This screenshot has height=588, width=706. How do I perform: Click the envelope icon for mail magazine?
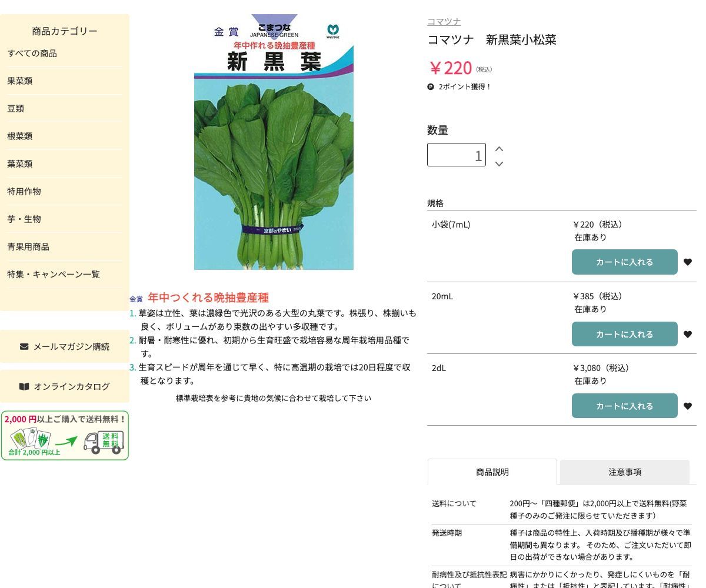pyautogui.click(x=24, y=346)
